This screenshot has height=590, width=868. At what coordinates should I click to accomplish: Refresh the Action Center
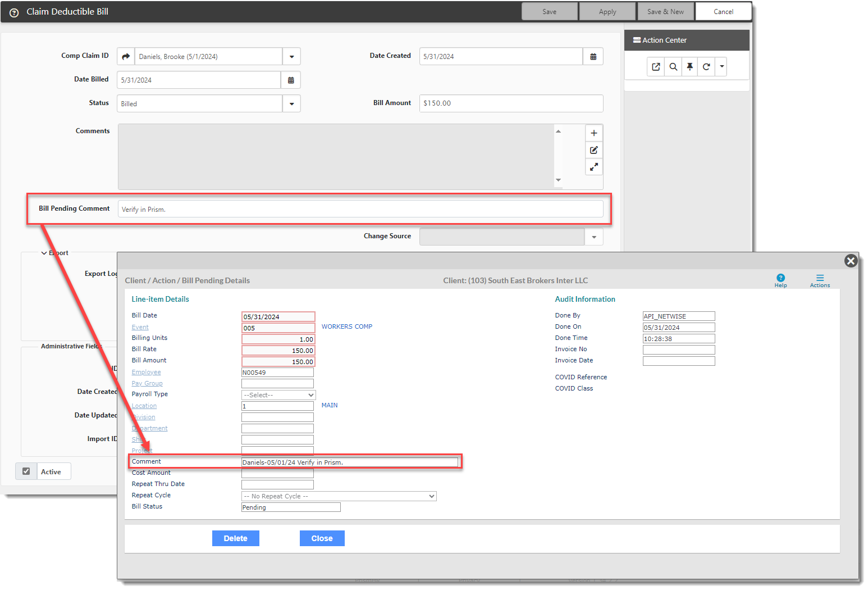pyautogui.click(x=706, y=67)
